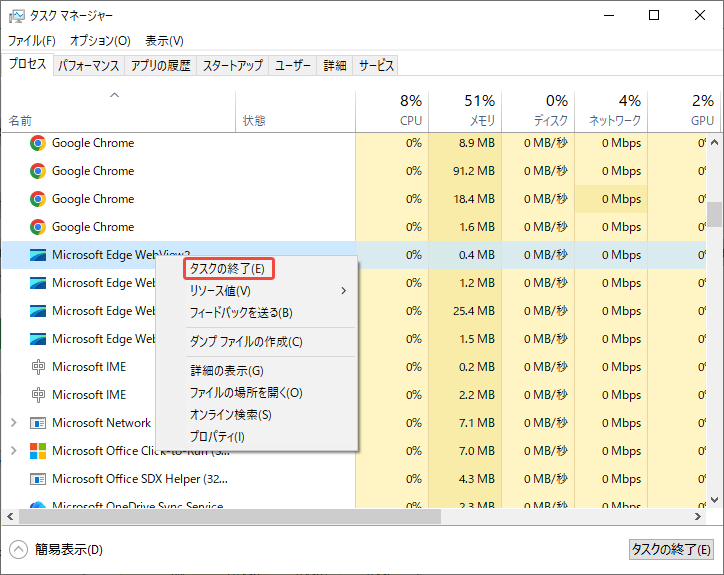Click the Edge WebView2 icon in the 25.4 MB row

pos(38,311)
